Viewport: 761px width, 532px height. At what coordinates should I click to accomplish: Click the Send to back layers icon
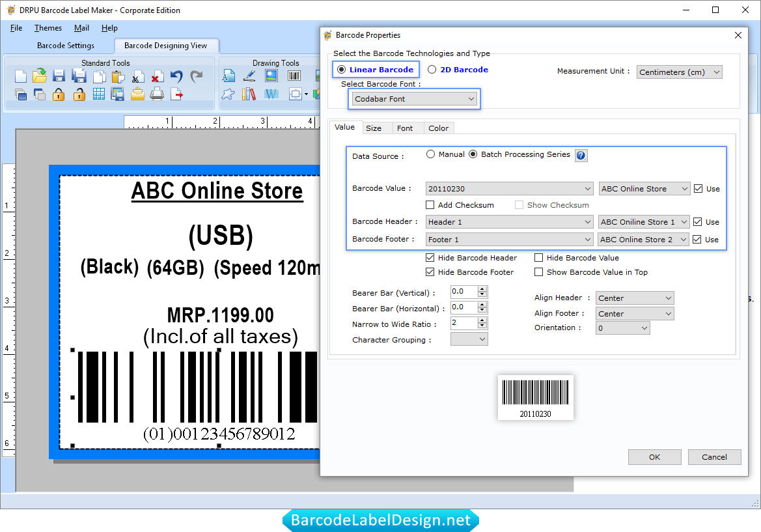click(x=39, y=94)
